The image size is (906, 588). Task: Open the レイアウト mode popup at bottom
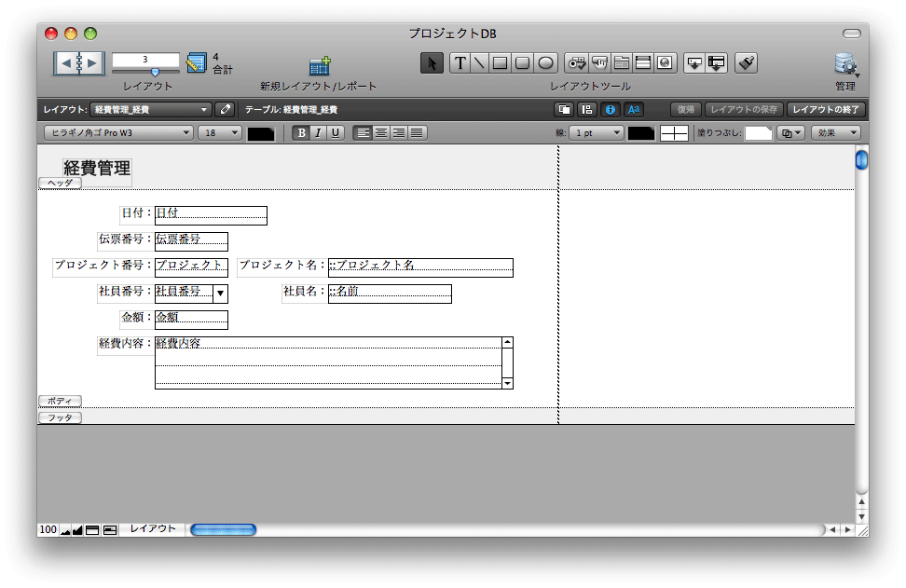tap(153, 529)
